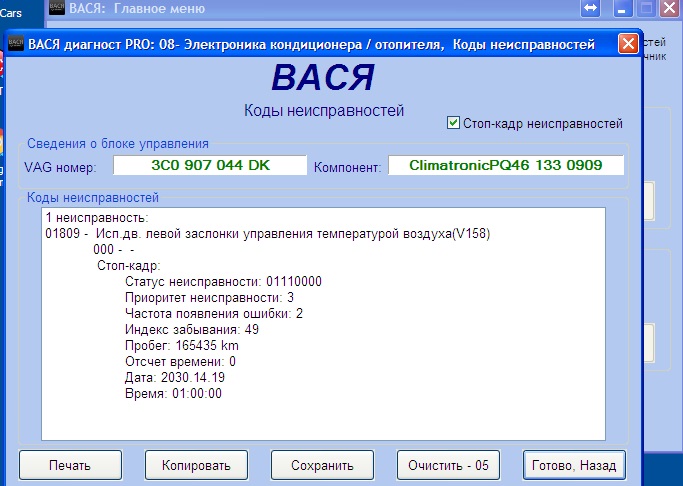Go back with Готово, Назад button
The width and height of the screenshot is (683, 486).
tap(574, 465)
